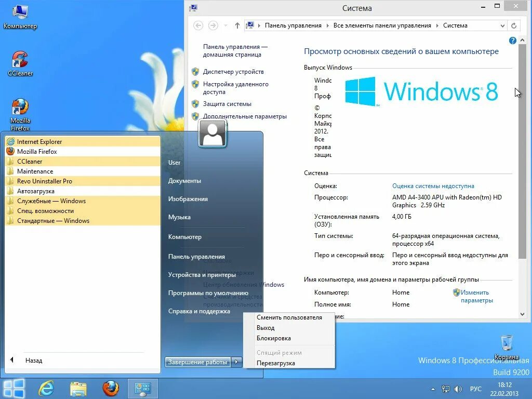This screenshot has width=532, height=399.
Task: Open Компьютер from the desktop
Action: coord(20,11)
